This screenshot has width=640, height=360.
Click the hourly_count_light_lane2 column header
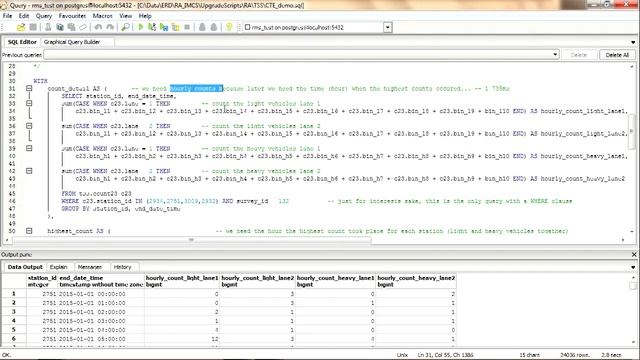(258, 281)
